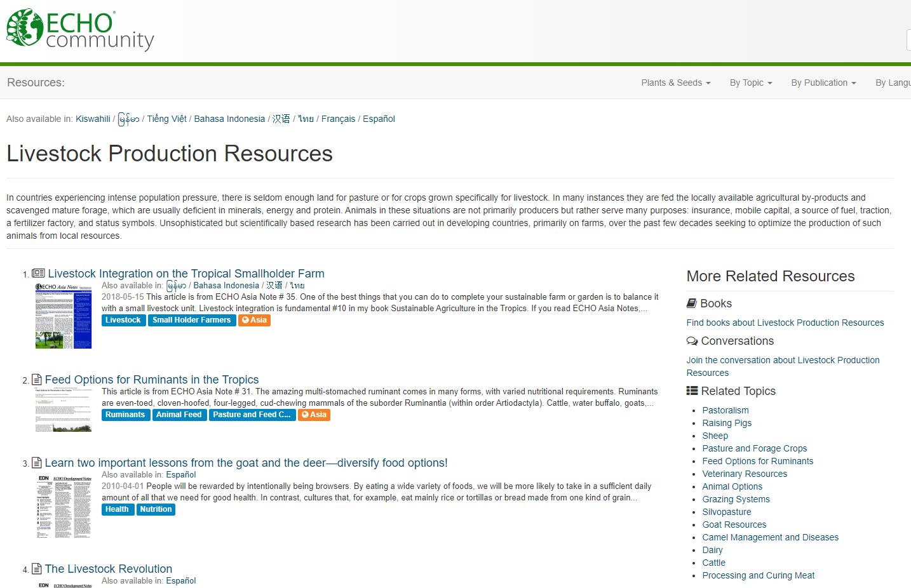Screen dimensions: 911x588
Task: Select the orange Asia tag on first article
Action: pyautogui.click(x=254, y=320)
